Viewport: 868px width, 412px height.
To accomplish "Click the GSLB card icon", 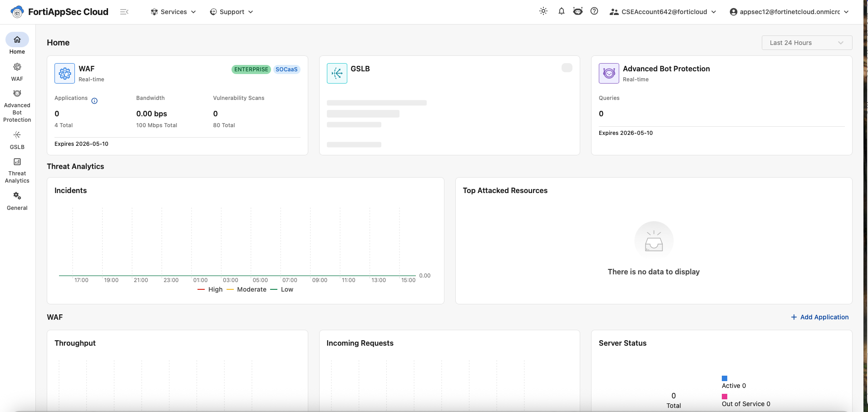I will [x=337, y=73].
